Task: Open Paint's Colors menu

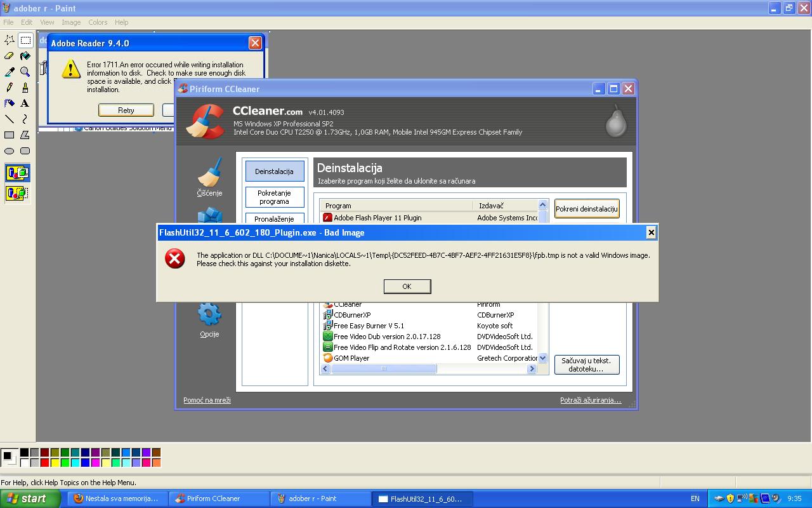Action: (x=98, y=22)
